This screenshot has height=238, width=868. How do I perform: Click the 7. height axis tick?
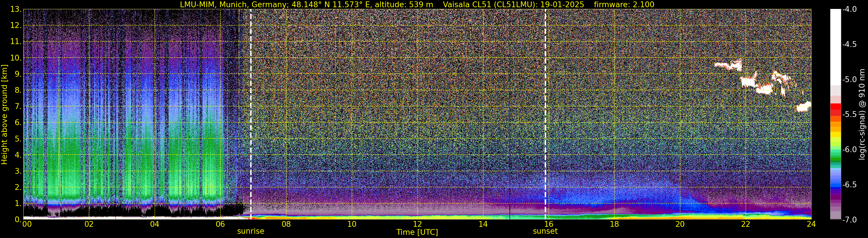point(18,107)
